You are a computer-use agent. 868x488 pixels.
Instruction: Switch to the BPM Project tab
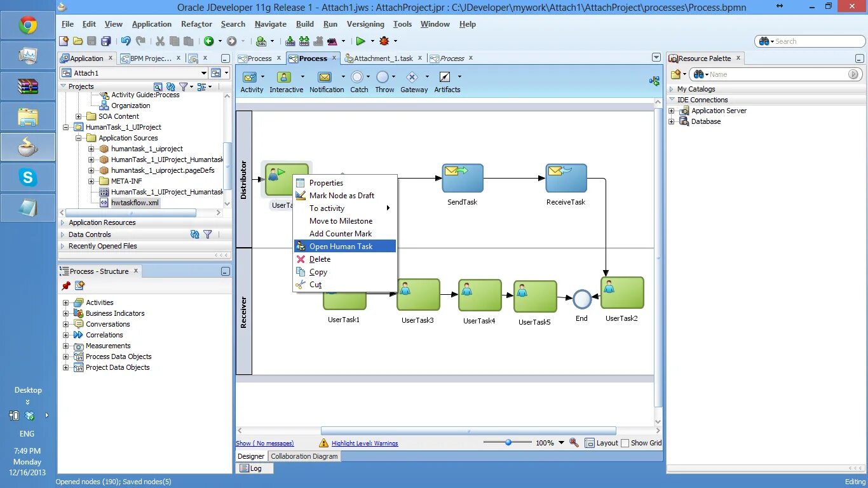click(151, 58)
